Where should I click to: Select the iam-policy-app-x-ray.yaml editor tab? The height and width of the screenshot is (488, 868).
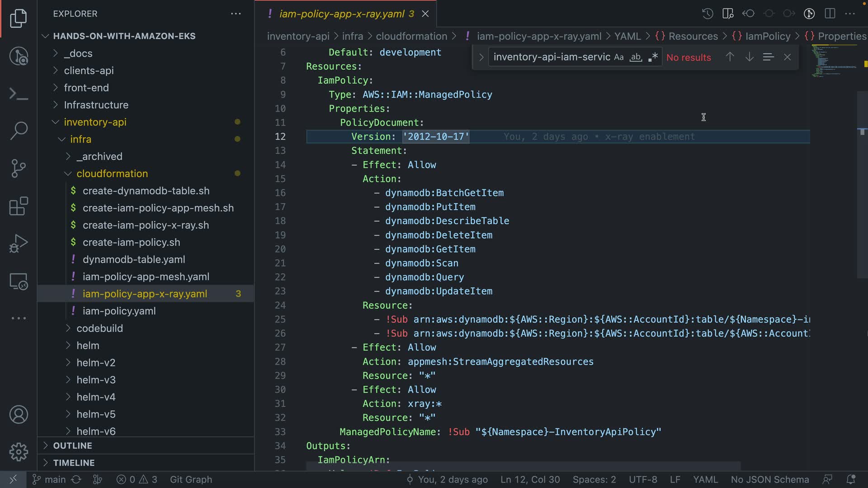pos(341,14)
